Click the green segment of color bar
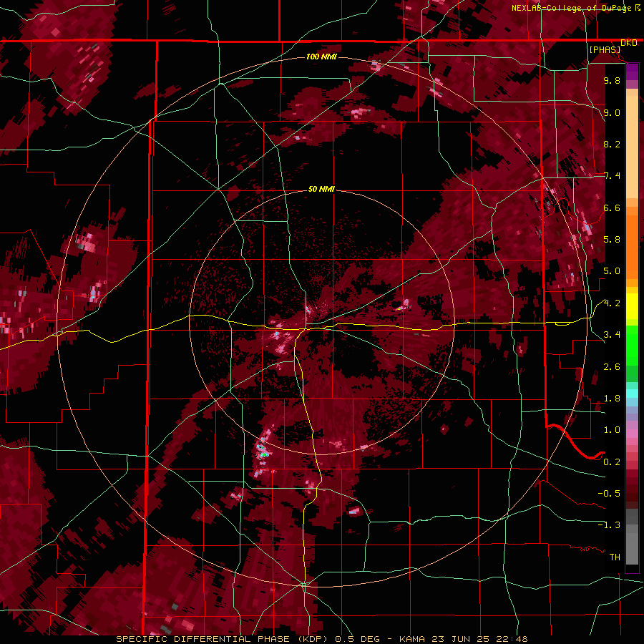Image resolution: width=644 pixels, height=644 pixels. point(632,353)
